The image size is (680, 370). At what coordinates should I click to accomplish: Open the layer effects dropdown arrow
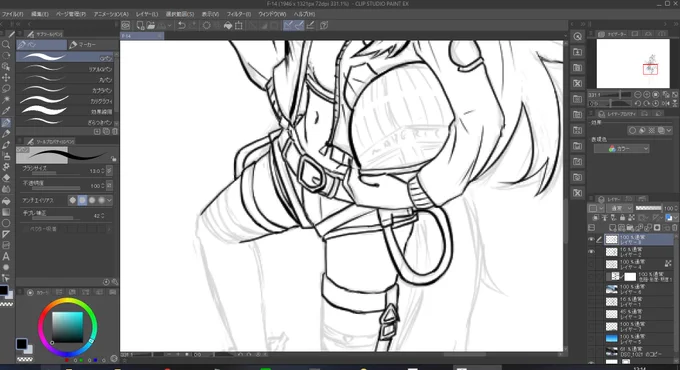[670, 130]
